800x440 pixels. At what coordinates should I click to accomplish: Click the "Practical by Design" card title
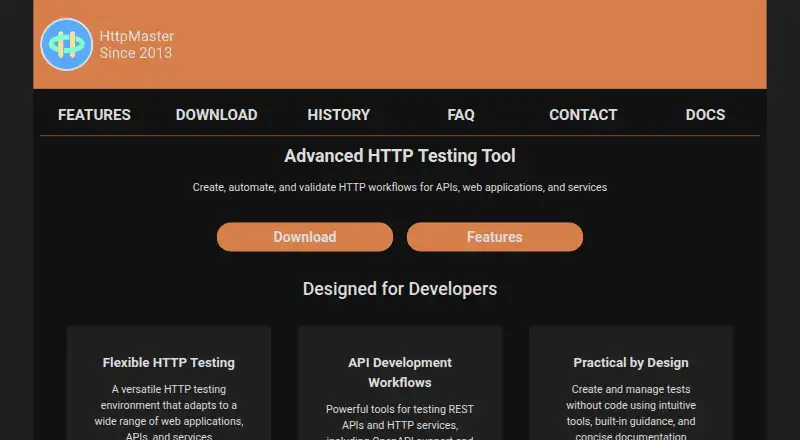point(631,362)
